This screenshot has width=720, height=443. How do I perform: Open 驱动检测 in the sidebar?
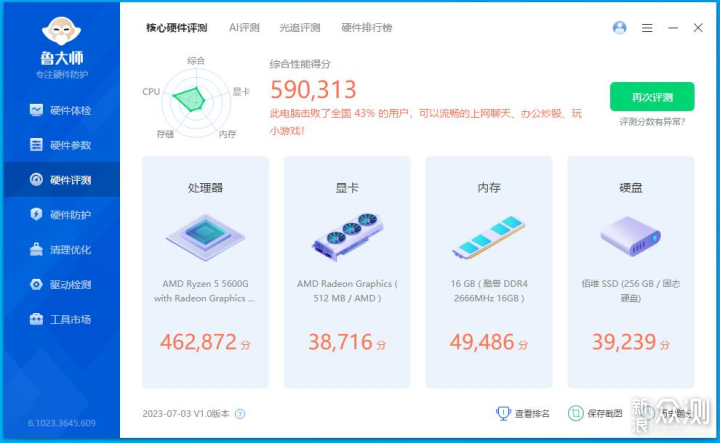[61, 284]
